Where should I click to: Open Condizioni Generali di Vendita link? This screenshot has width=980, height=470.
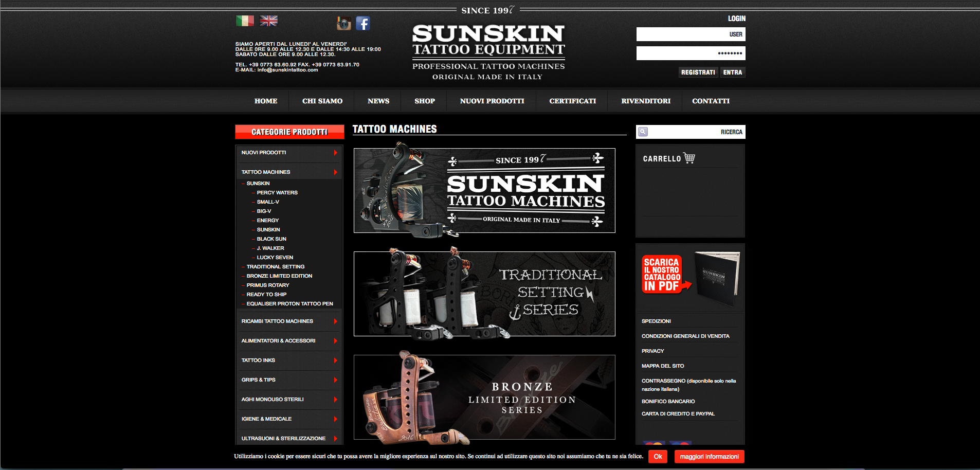click(x=685, y=336)
